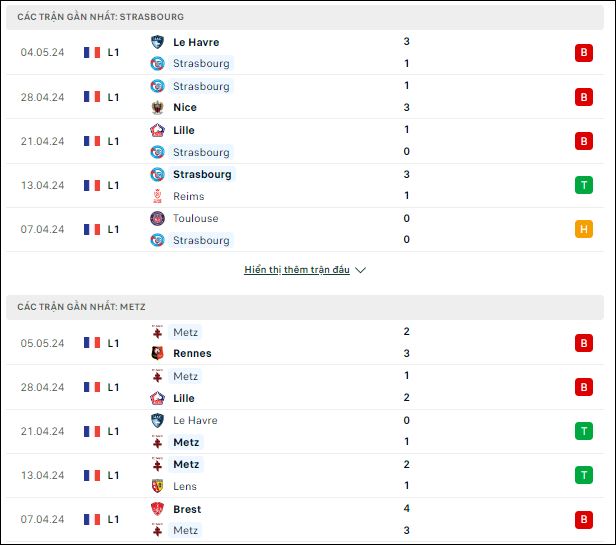This screenshot has width=616, height=545.
Task: Click the 13.04.24 Metz vs Lens row date
Action: [42, 475]
